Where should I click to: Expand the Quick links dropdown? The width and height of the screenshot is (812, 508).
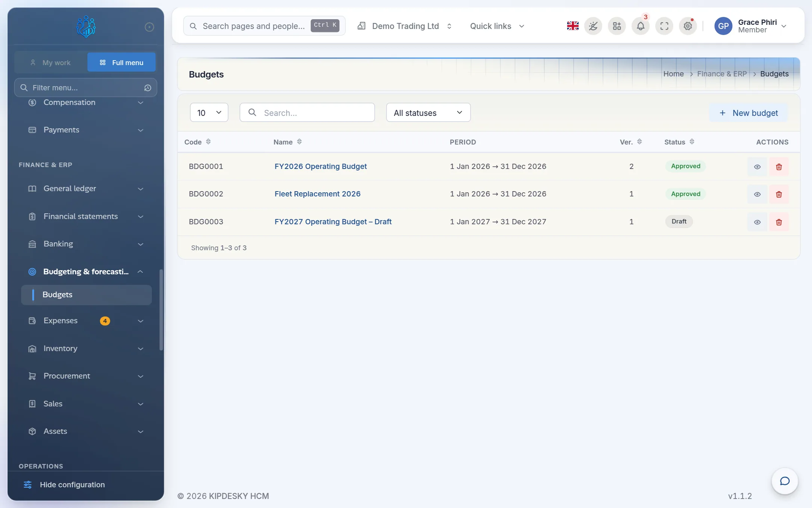[x=497, y=26]
